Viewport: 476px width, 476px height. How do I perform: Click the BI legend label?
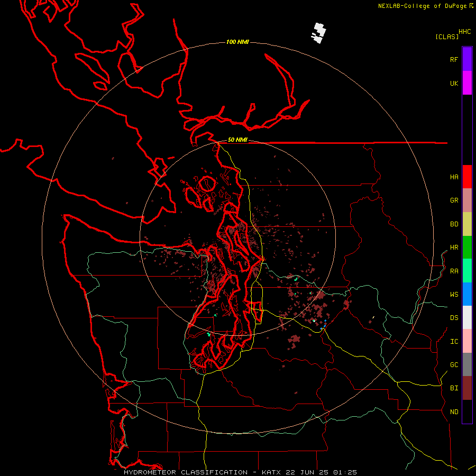coord(454,388)
